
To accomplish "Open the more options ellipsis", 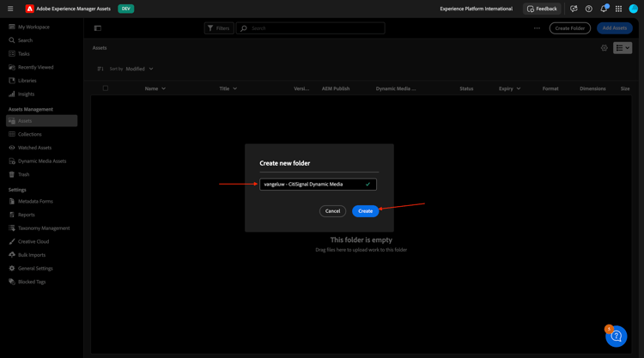I will click(537, 28).
